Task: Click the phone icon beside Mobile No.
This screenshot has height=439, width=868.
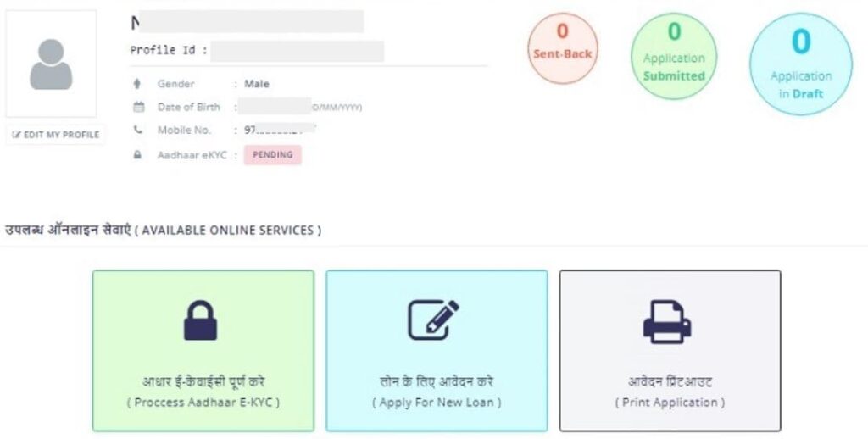Action: pyautogui.click(x=138, y=131)
